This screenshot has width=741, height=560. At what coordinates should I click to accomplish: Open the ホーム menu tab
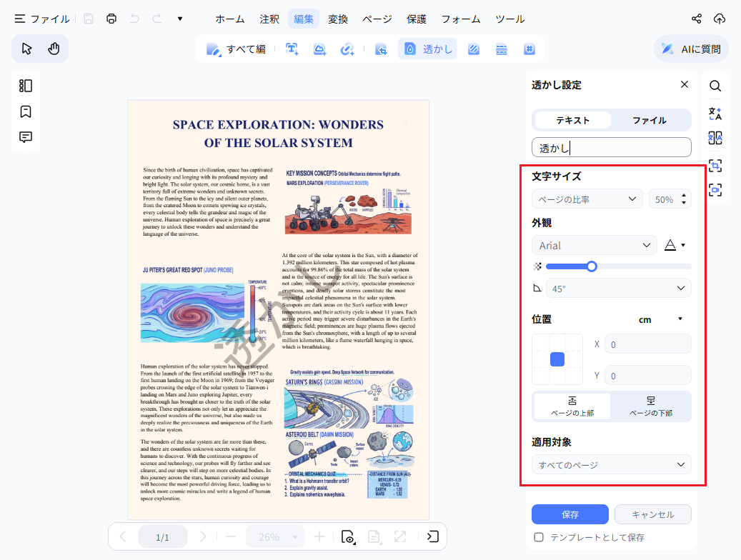tap(230, 19)
